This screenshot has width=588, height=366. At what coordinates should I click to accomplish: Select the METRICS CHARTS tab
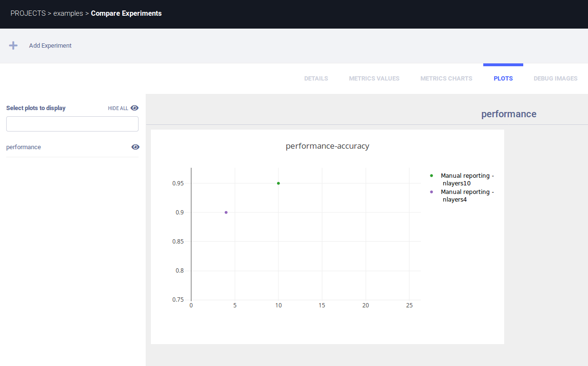point(446,79)
